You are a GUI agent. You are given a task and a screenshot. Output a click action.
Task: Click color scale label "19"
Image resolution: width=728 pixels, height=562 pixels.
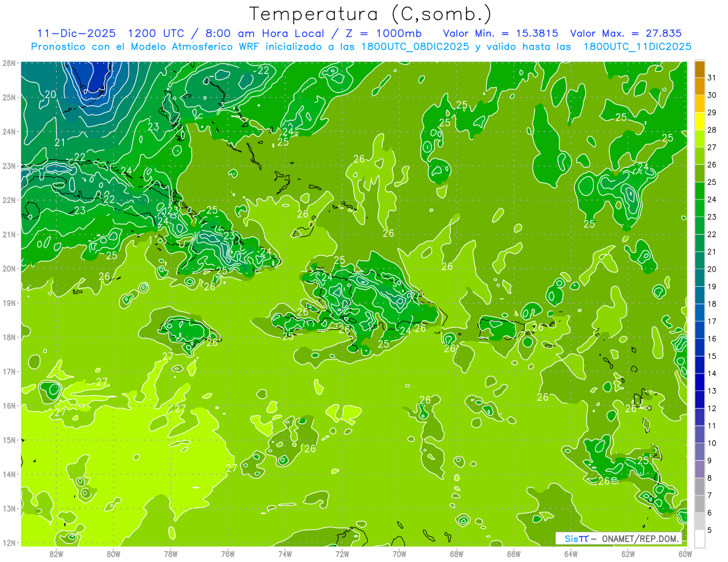(x=712, y=286)
